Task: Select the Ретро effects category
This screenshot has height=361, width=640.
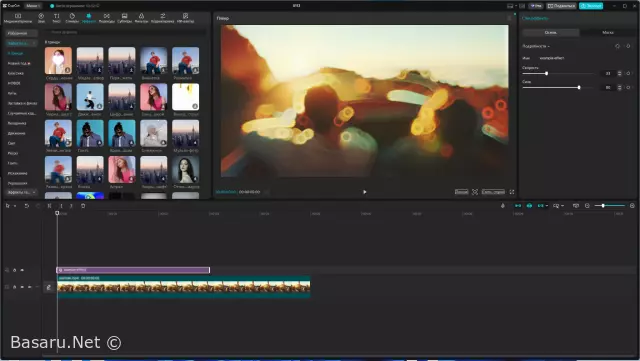Action: (13, 153)
